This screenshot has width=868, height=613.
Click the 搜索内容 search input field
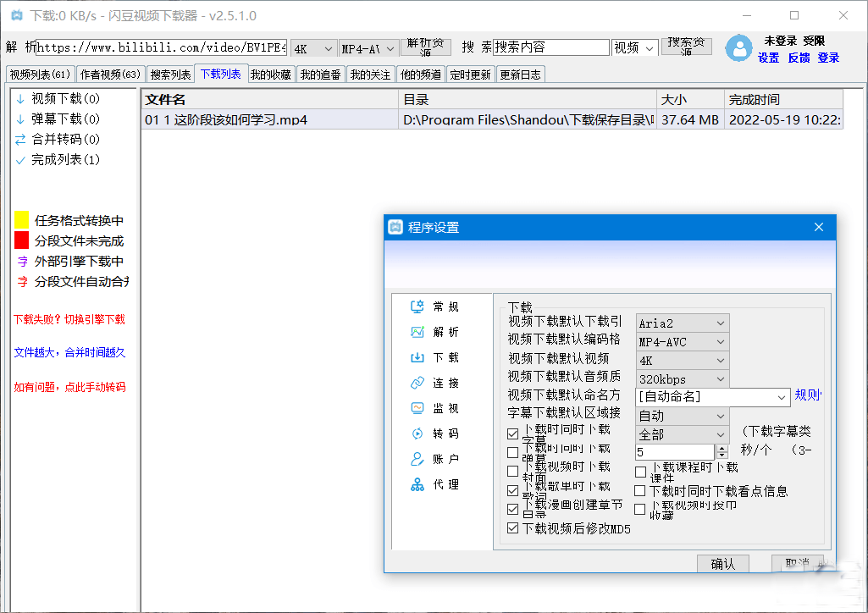(x=551, y=47)
